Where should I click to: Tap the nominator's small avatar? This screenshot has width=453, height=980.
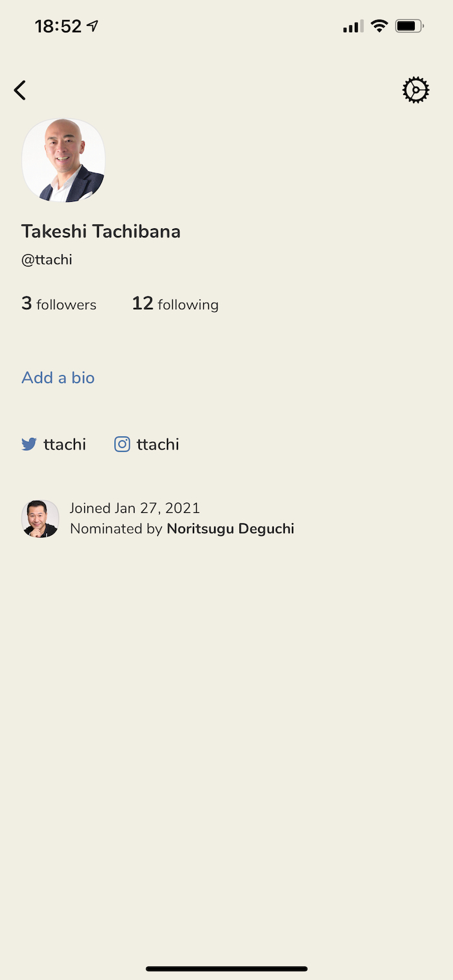40,519
